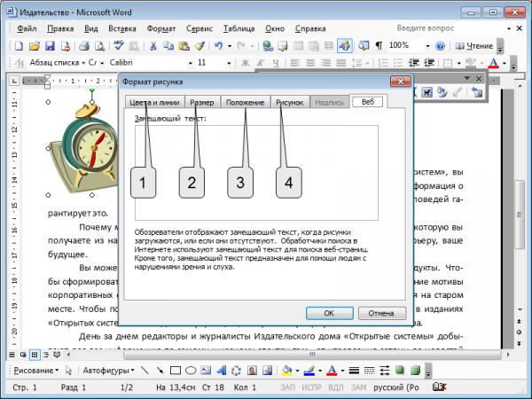Insert hyperlink globe icon

click(268, 46)
